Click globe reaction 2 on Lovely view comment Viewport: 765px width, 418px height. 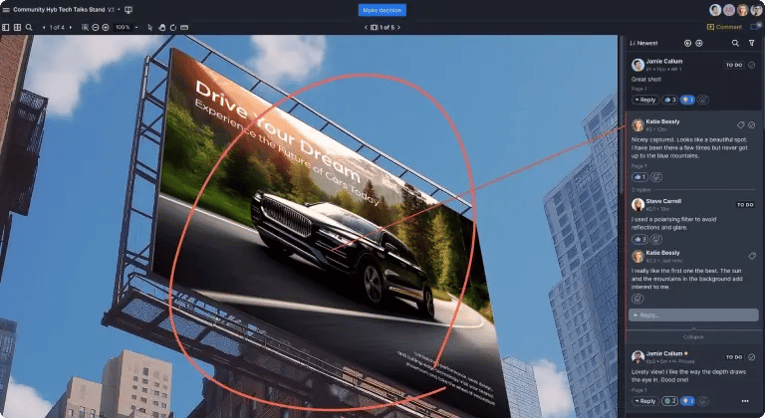669,401
